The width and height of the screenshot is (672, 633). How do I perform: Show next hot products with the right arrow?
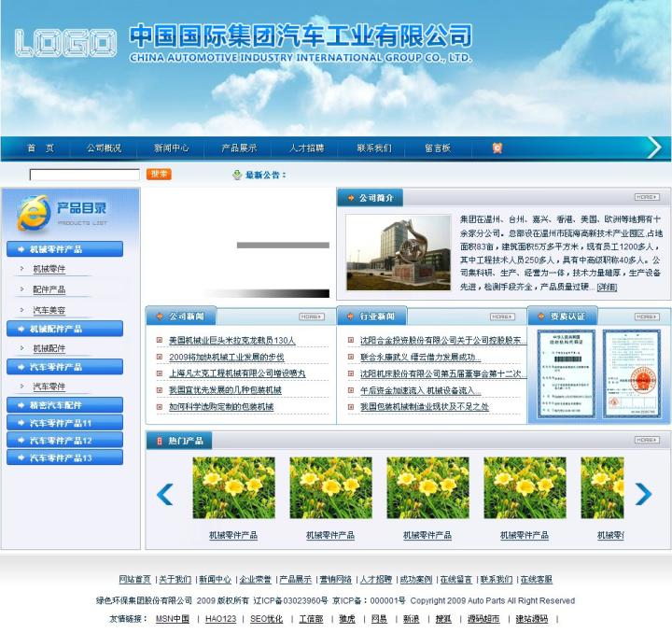tap(643, 494)
